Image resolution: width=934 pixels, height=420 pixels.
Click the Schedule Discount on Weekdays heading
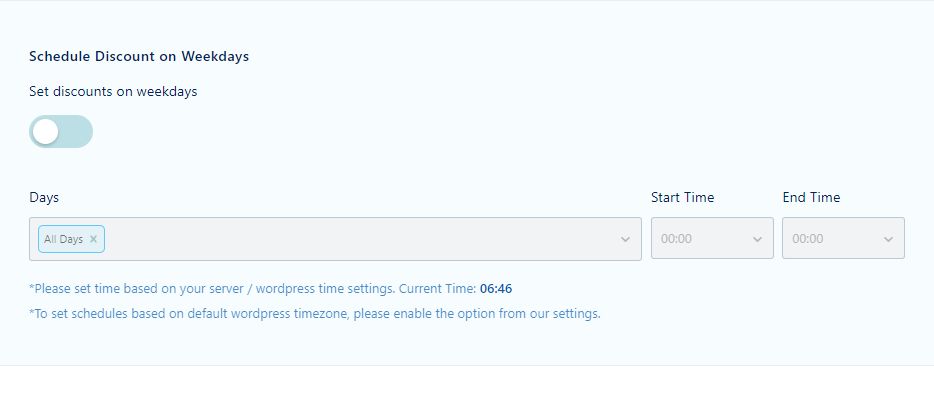click(x=139, y=57)
